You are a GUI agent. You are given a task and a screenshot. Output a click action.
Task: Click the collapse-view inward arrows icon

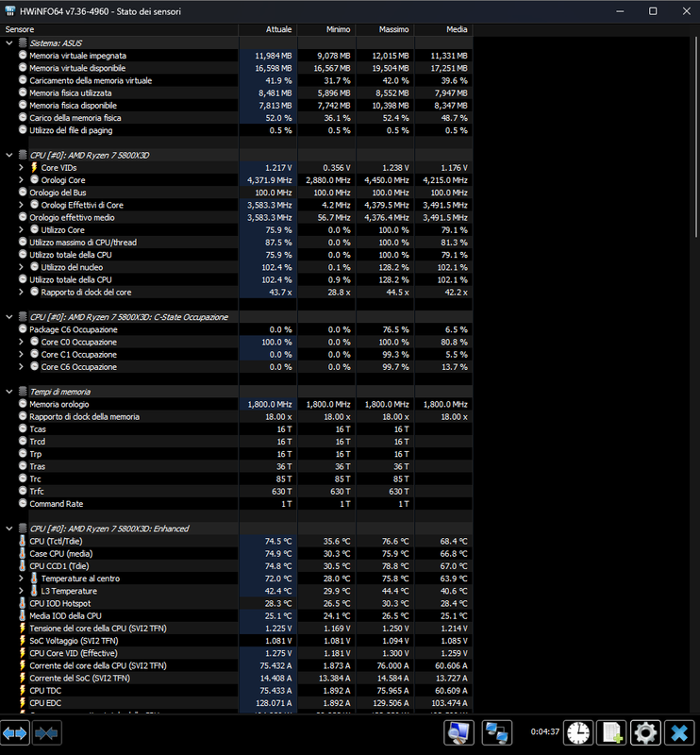coord(47,733)
